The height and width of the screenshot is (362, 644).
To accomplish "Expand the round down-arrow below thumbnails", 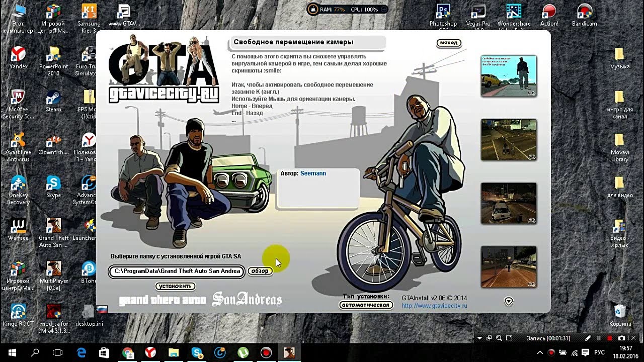I will point(509,301).
